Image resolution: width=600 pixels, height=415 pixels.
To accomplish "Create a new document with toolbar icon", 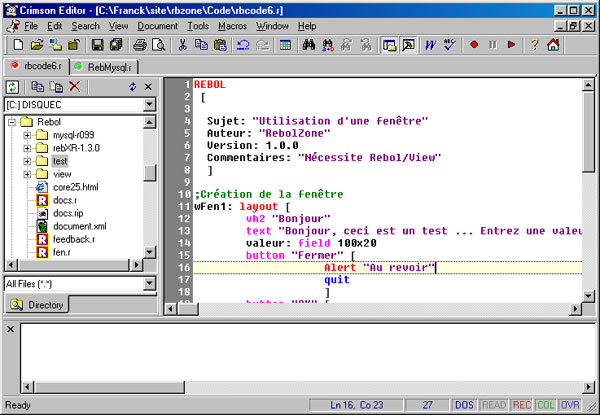I will click(18, 45).
